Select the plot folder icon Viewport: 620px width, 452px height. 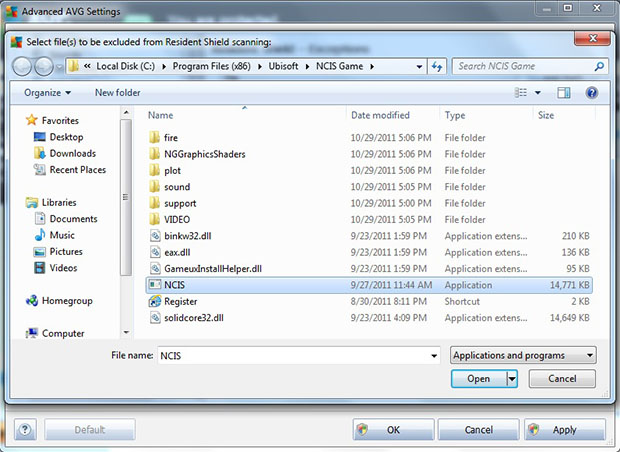click(x=154, y=170)
